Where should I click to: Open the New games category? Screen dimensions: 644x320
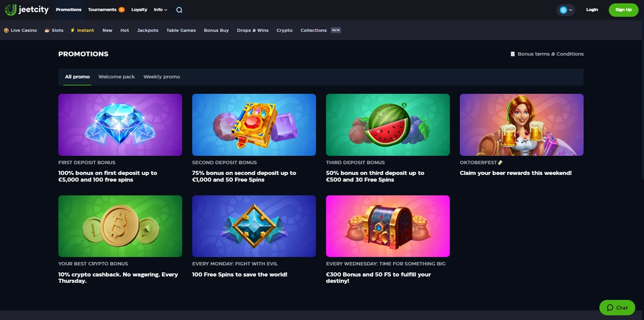[107, 30]
